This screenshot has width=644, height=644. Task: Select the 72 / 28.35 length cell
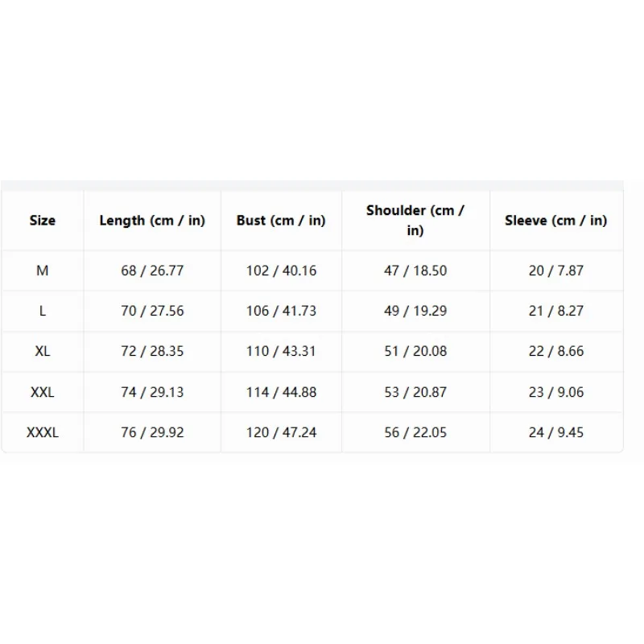[152, 351]
